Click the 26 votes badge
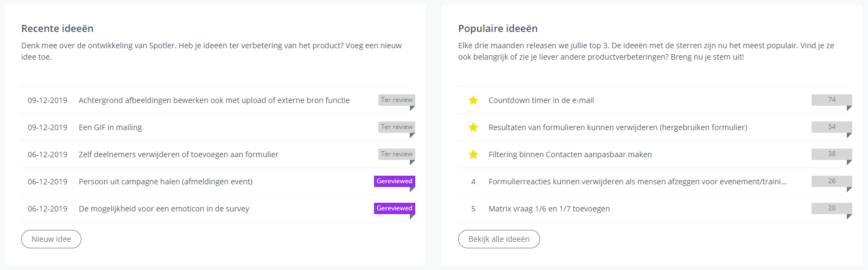868x270 pixels. click(x=831, y=181)
